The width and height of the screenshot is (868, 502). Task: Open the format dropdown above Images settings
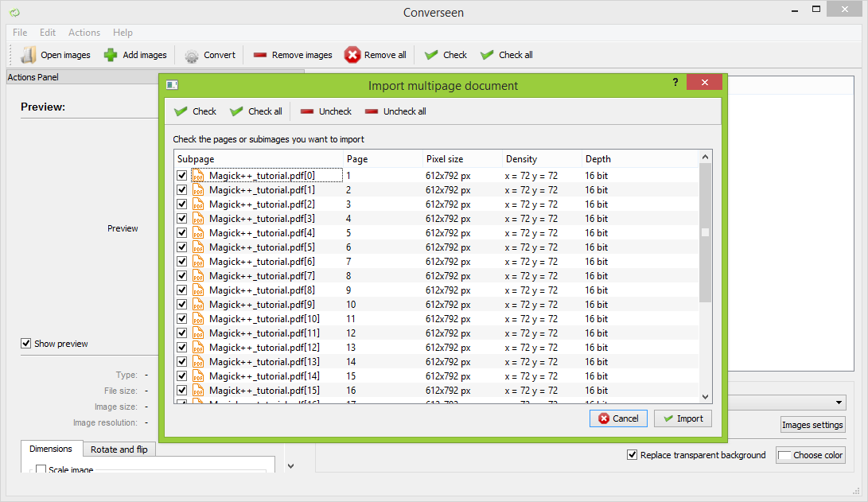tap(839, 403)
